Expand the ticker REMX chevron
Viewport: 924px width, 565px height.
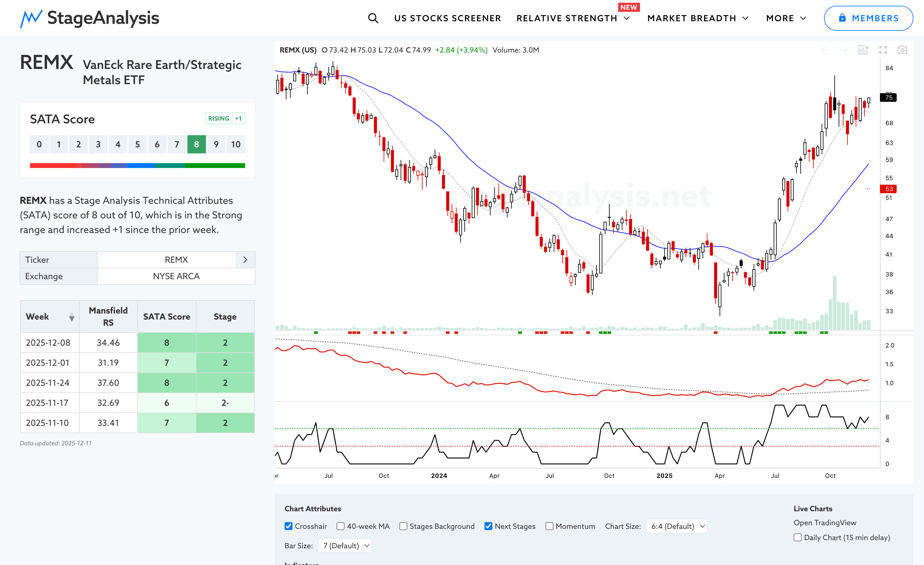pos(245,260)
